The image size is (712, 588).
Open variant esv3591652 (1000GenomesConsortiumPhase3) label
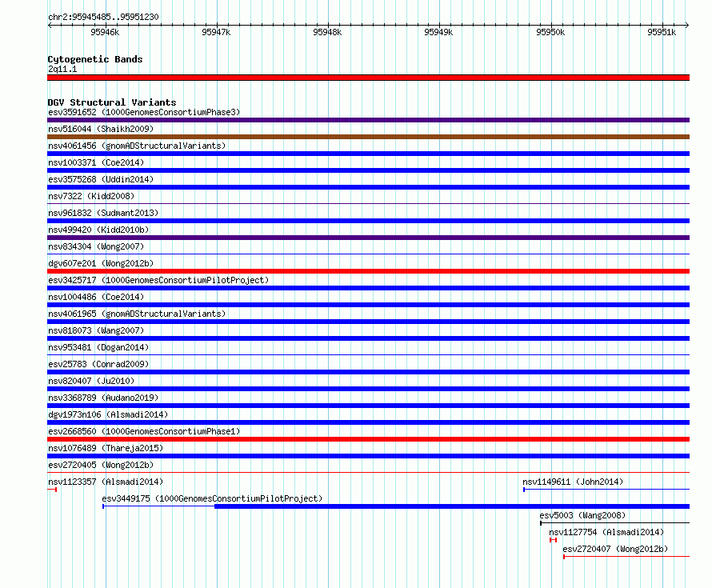click(x=144, y=112)
